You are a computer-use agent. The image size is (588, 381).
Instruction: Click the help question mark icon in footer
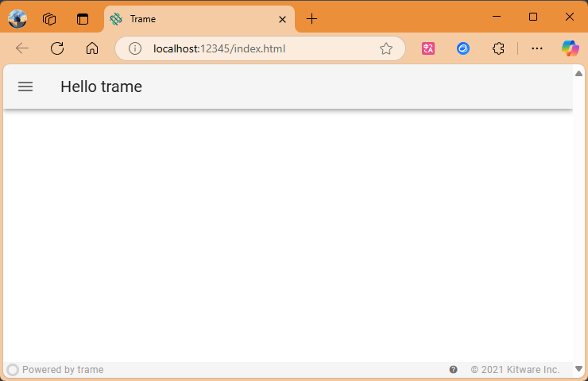pyautogui.click(x=453, y=370)
